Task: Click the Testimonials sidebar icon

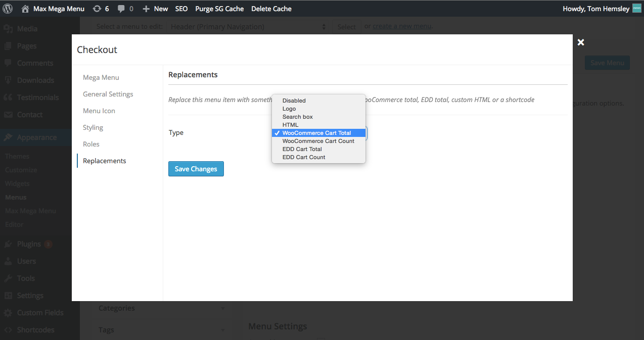Action: [x=8, y=98]
